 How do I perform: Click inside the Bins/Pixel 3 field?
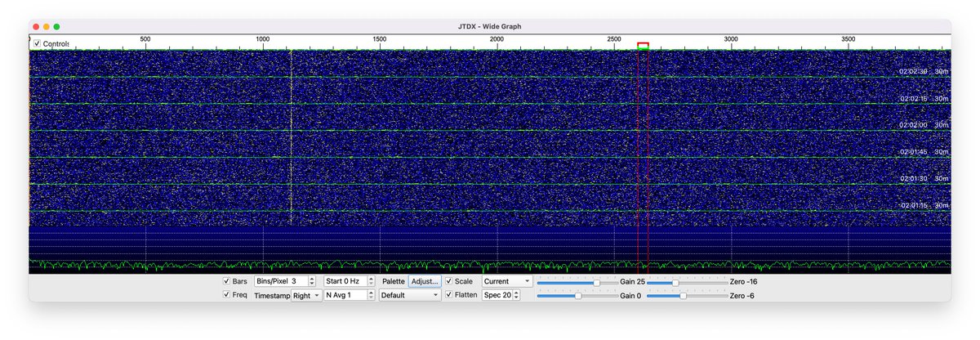pos(280,281)
